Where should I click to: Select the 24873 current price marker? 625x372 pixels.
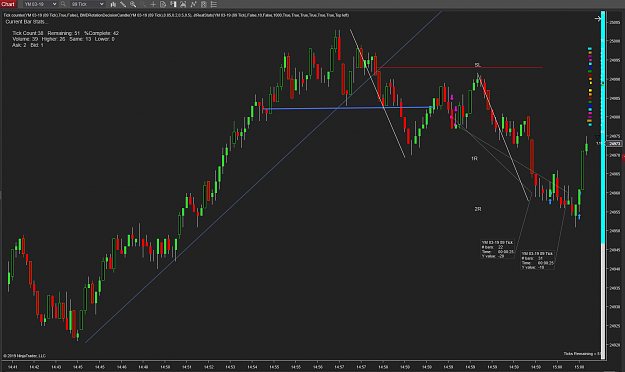[615, 143]
